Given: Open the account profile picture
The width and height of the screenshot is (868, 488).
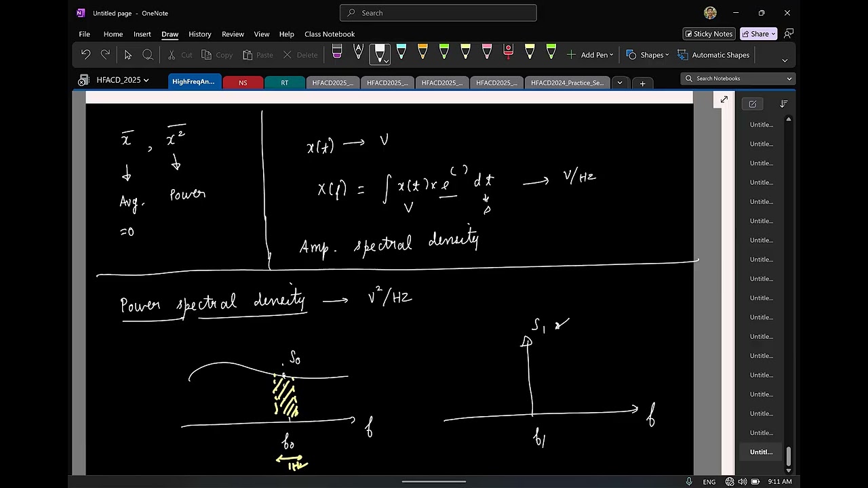Looking at the screenshot, I should (710, 13).
